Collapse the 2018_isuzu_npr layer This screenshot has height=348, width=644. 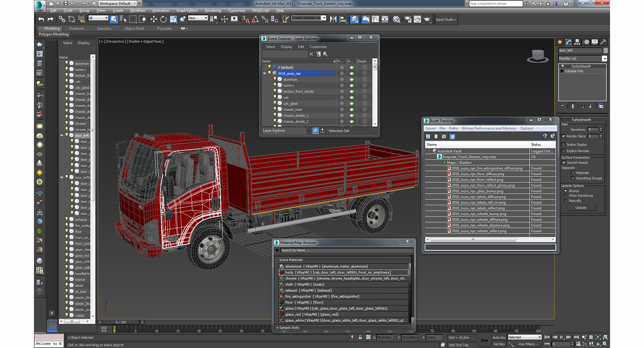[265, 74]
